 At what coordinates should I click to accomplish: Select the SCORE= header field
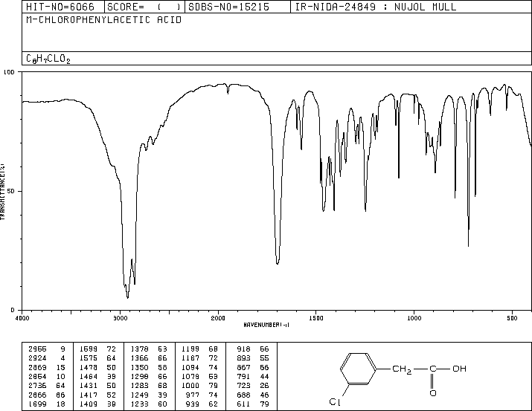tap(144, 7)
